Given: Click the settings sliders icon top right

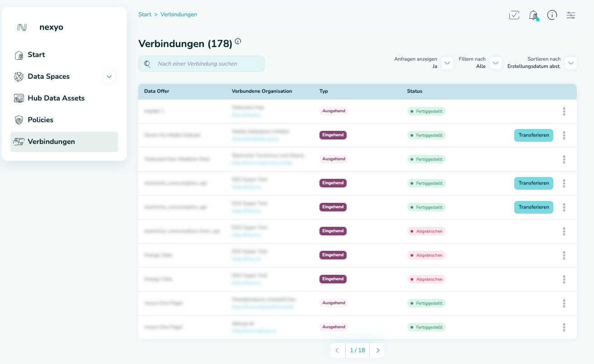Looking at the screenshot, I should tap(570, 15).
